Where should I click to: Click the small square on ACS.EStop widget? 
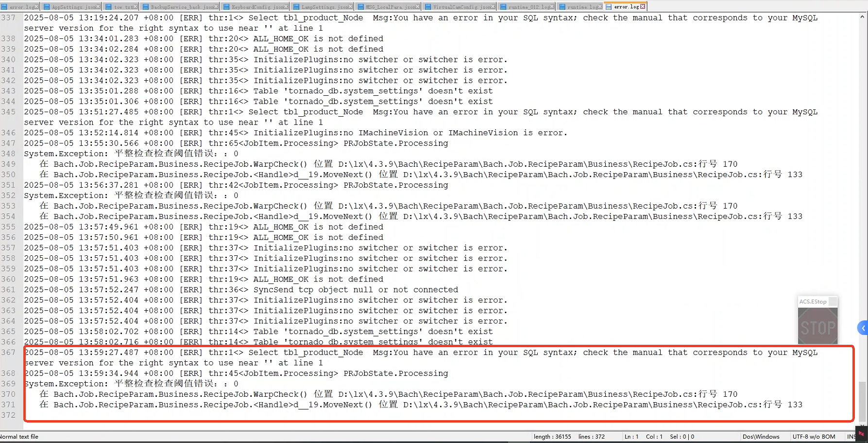point(833,301)
